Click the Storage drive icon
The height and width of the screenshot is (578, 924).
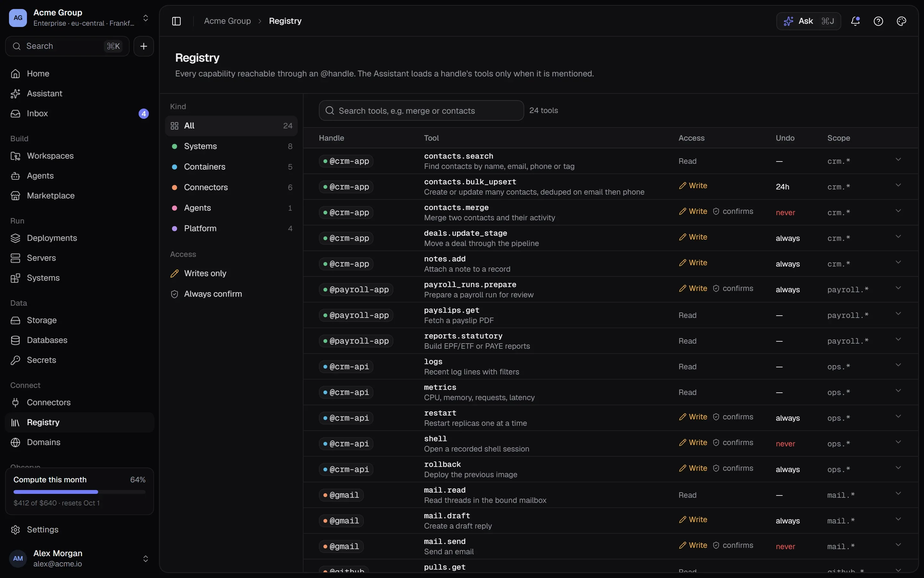click(15, 320)
